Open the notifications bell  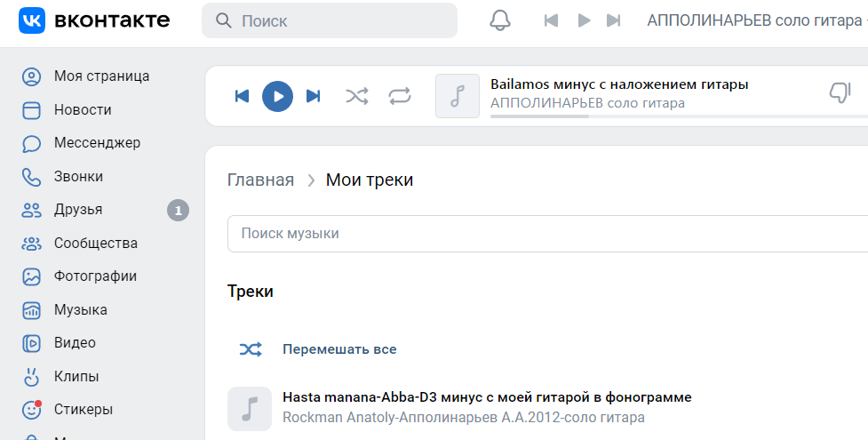tap(500, 20)
